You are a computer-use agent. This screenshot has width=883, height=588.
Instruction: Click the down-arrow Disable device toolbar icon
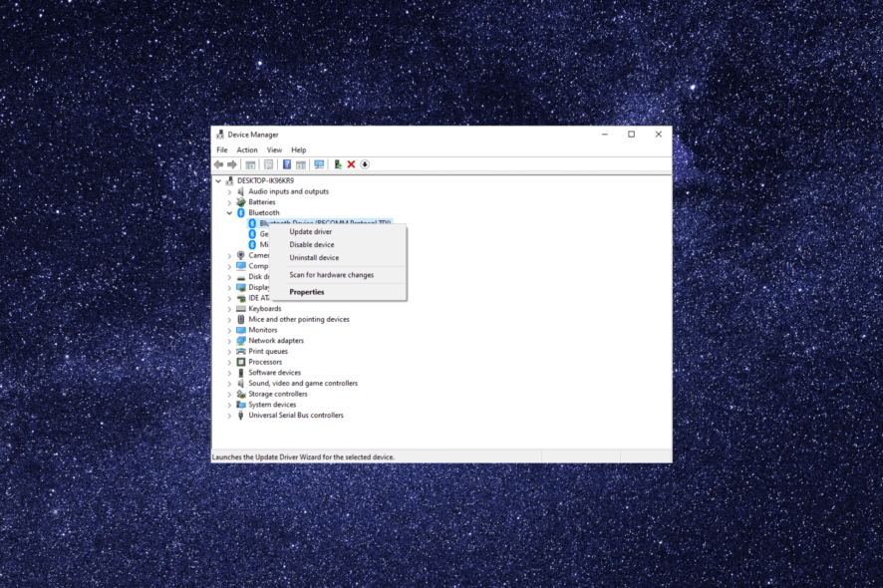click(365, 164)
